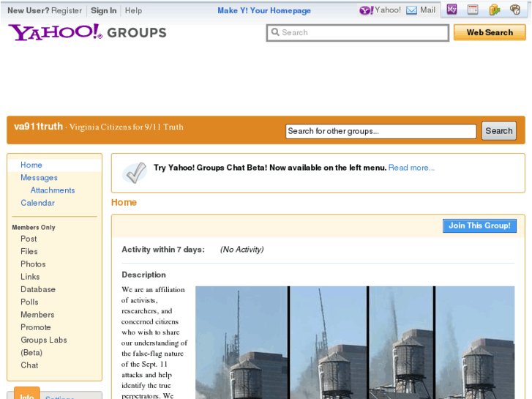The height and width of the screenshot is (399, 532).
Task: Click Sign In at the top
Action: click(103, 10)
